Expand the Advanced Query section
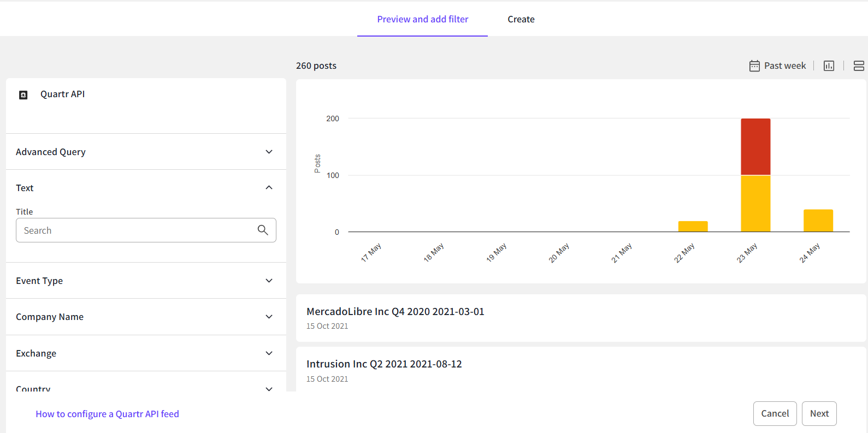The image size is (868, 433). click(x=269, y=152)
